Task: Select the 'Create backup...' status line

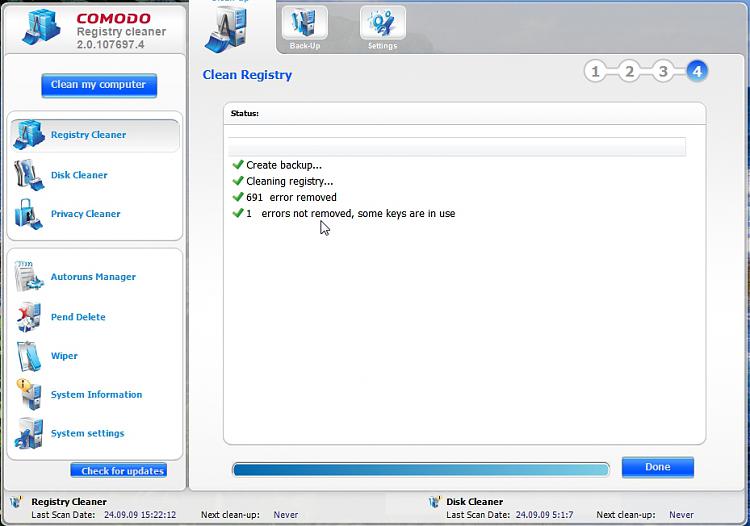Action: point(284,165)
